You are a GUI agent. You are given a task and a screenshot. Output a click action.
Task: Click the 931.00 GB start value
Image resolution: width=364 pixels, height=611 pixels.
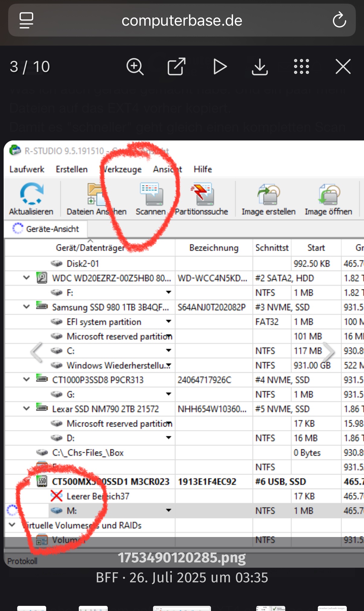(x=312, y=365)
